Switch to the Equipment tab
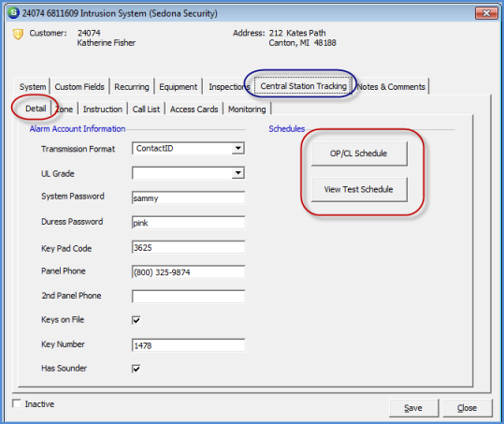 click(178, 87)
